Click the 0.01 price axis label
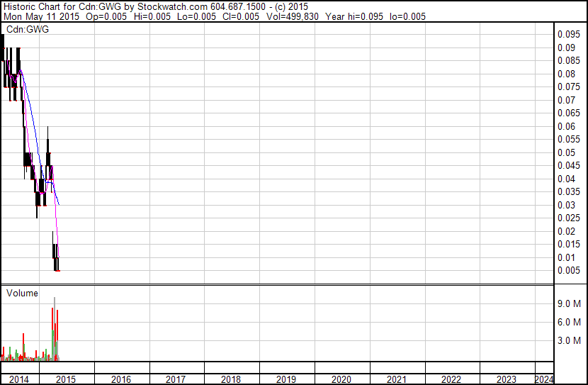The height and width of the screenshot is (385, 588). 566,258
